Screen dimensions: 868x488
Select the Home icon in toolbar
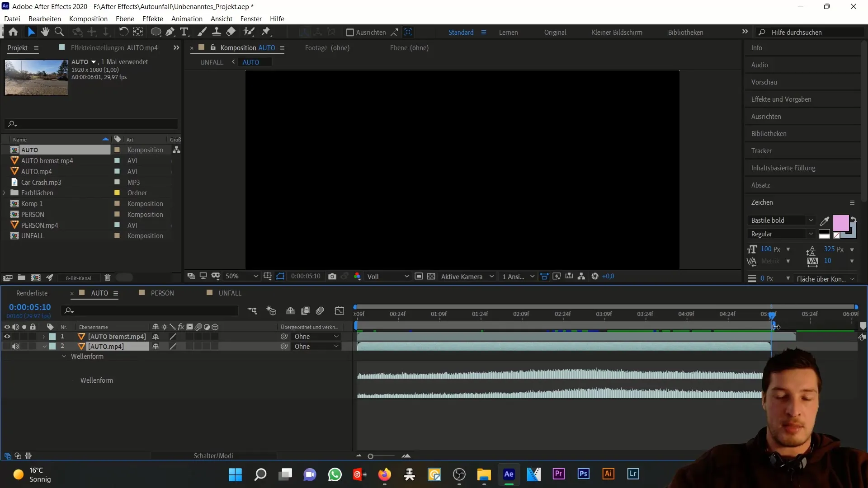tap(13, 32)
